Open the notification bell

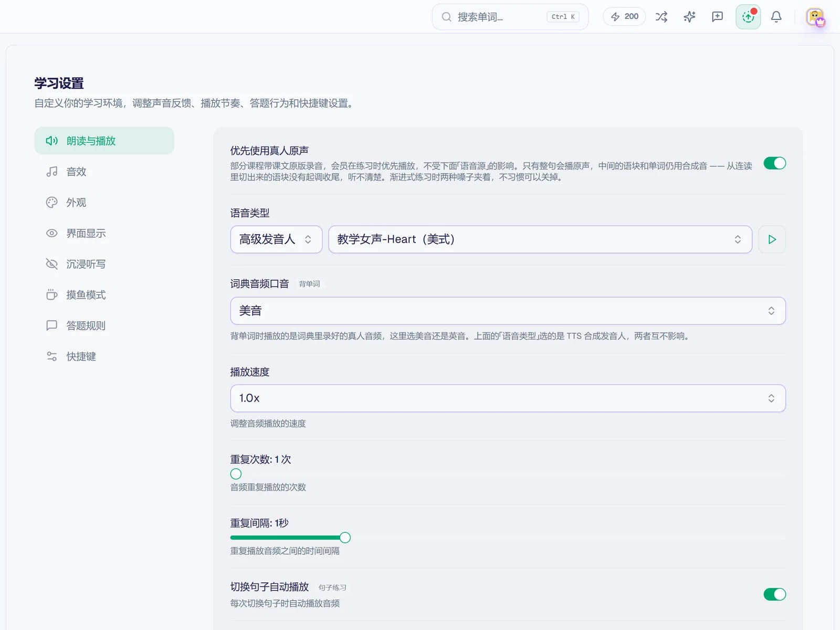776,17
